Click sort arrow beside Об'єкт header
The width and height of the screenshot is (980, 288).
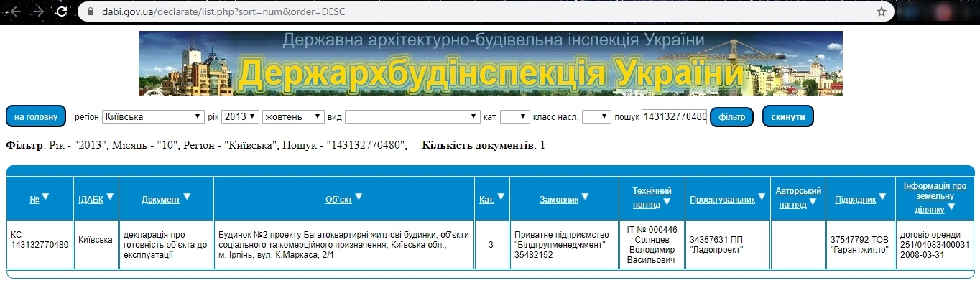click(359, 197)
